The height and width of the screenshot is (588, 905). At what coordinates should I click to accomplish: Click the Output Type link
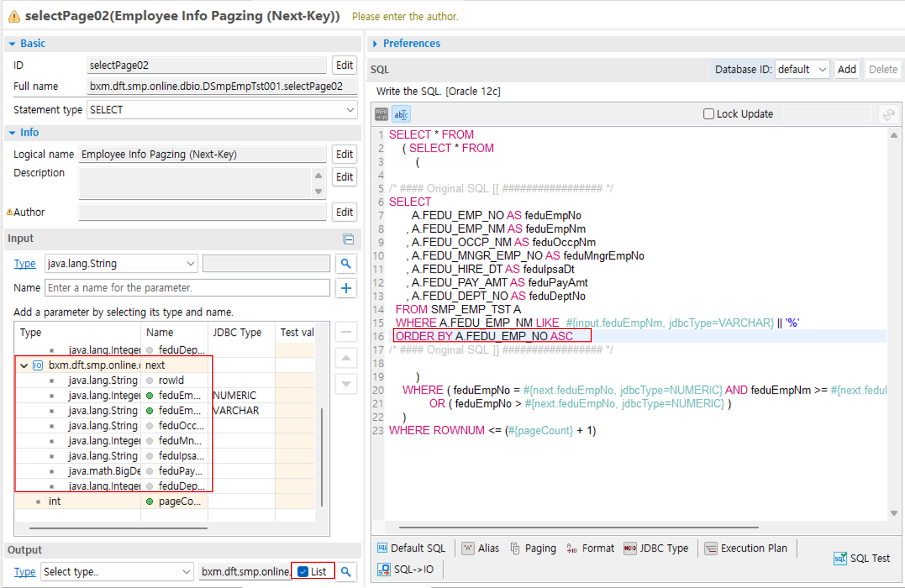25,572
